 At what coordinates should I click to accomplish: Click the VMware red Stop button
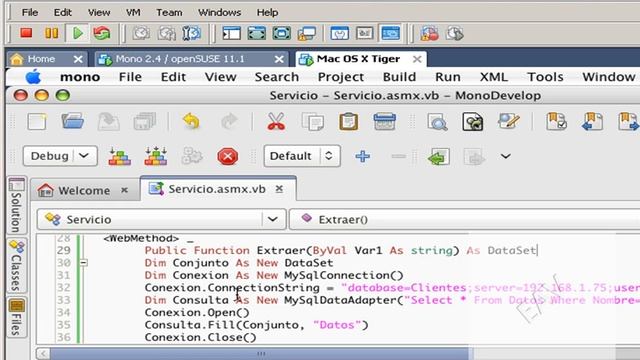click(26, 33)
